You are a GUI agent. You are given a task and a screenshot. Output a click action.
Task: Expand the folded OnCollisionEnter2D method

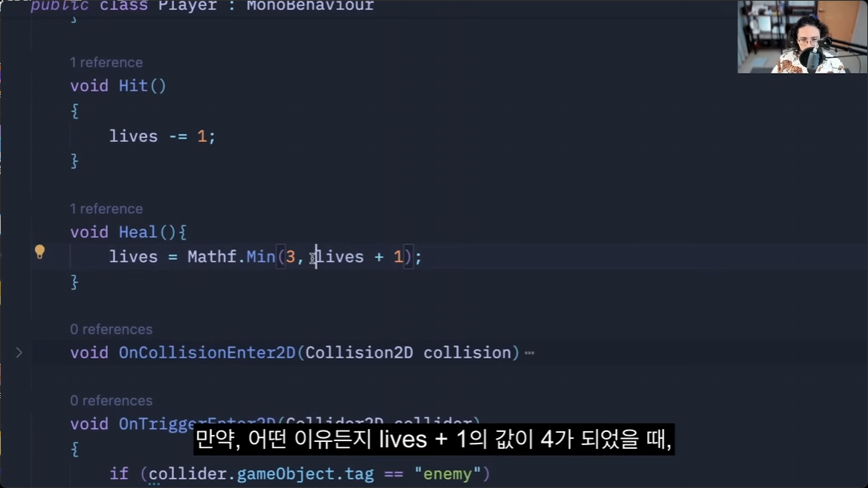pyautogui.click(x=19, y=352)
